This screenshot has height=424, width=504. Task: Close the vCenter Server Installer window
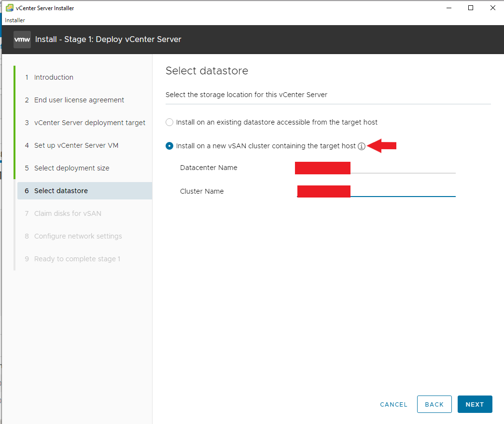(x=493, y=8)
